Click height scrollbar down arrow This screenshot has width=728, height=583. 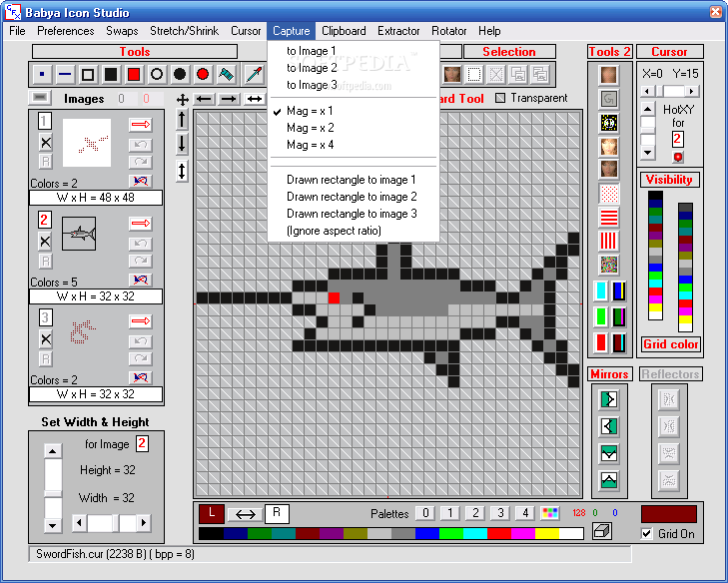coord(53,525)
